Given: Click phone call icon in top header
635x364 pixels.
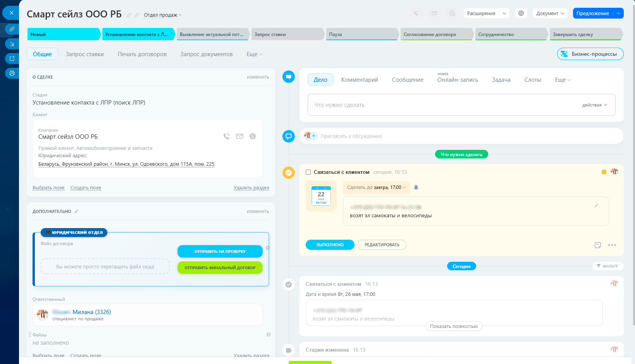Looking at the screenshot, I should point(416,13).
